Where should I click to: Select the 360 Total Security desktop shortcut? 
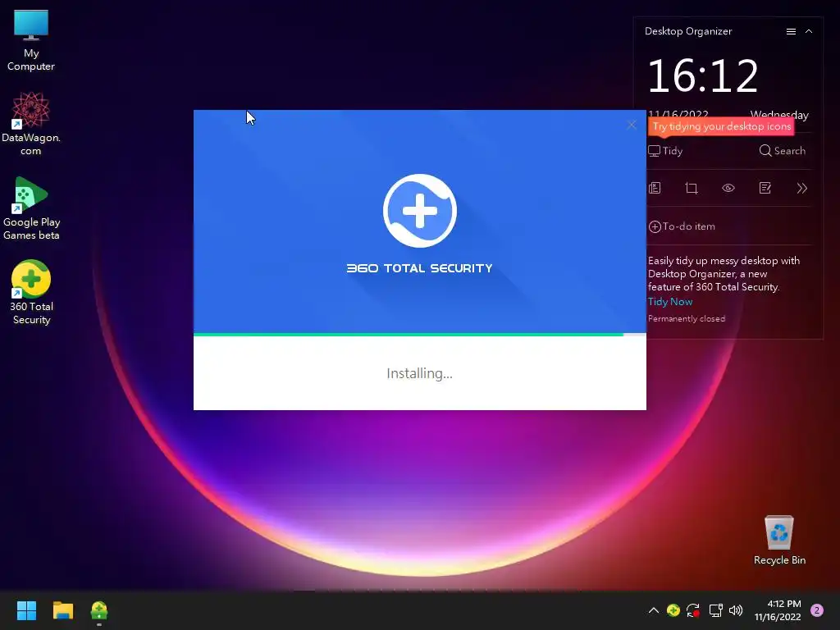pyautogui.click(x=31, y=293)
